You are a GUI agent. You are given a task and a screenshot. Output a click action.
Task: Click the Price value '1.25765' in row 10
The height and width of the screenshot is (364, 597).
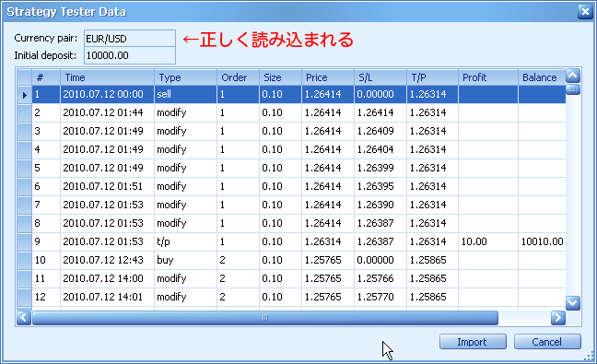click(328, 260)
